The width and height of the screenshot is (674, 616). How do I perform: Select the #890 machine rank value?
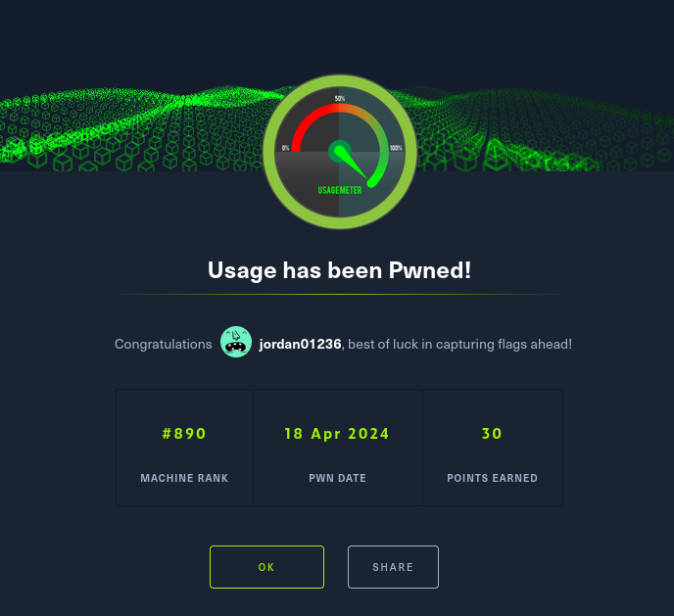point(184,434)
